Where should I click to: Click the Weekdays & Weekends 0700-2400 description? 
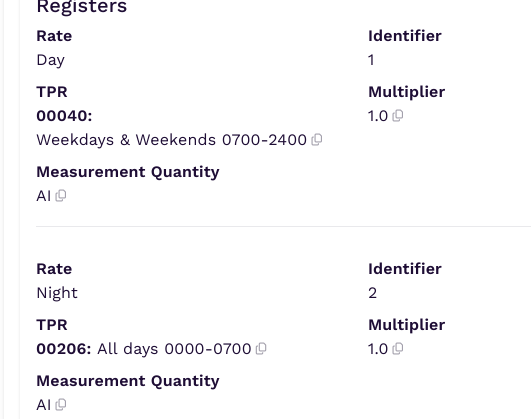[x=172, y=140]
